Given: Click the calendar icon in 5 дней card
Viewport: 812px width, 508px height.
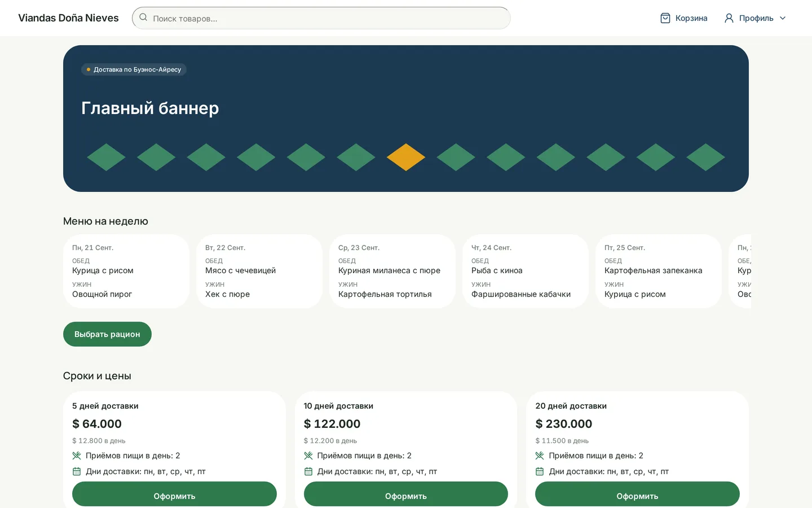Looking at the screenshot, I should click(77, 471).
